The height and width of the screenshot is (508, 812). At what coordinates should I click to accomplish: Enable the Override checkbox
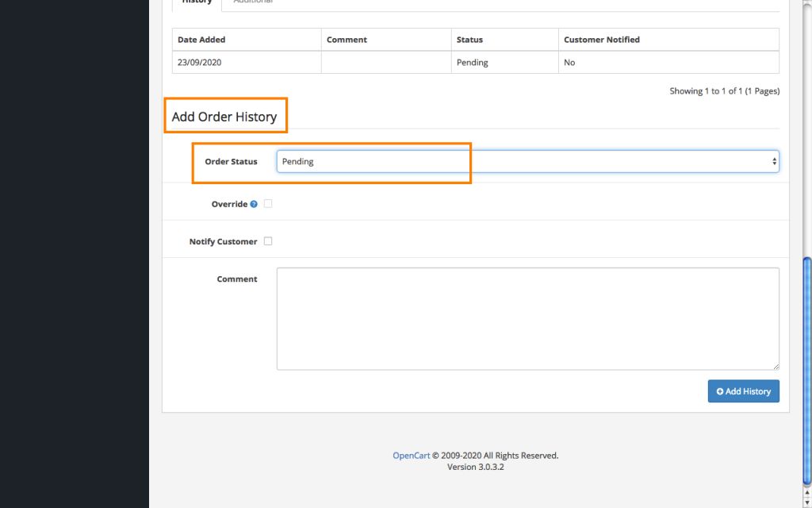(x=268, y=204)
